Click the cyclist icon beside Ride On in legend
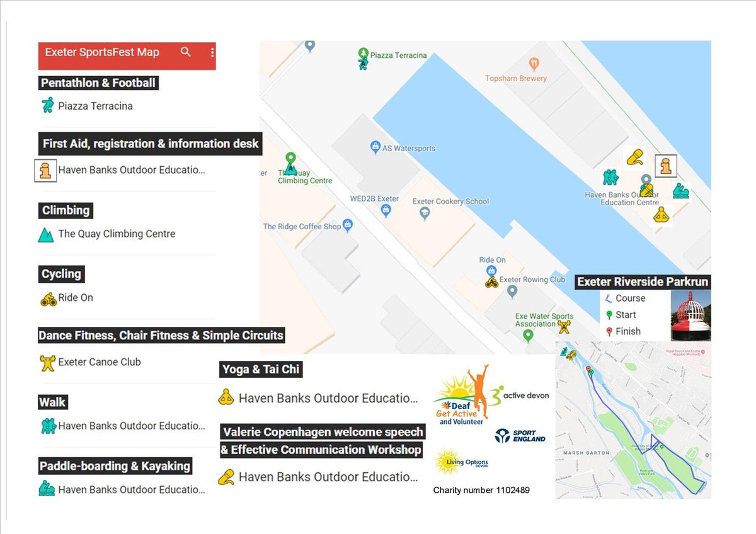Image resolution: width=756 pixels, height=534 pixels. (x=49, y=298)
